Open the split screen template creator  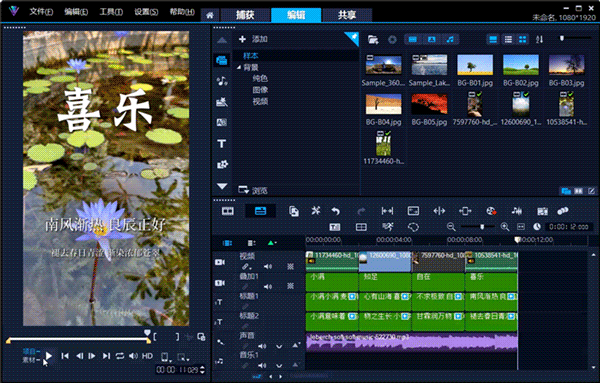[x=361, y=227]
